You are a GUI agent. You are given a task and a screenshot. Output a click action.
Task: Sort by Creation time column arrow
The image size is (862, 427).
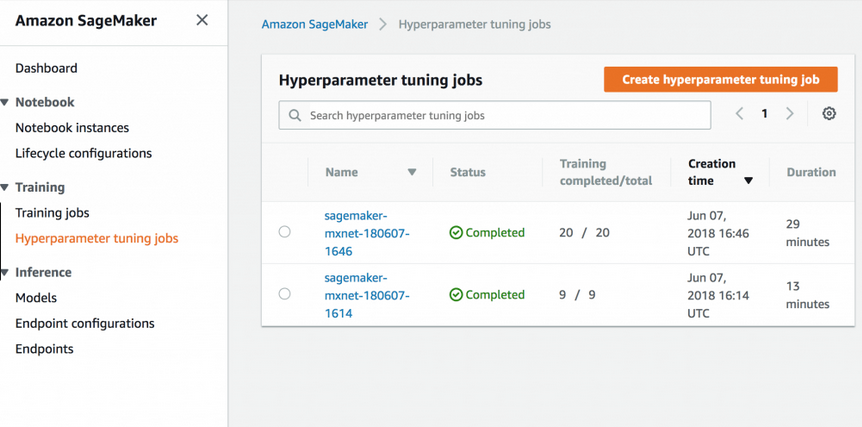pos(748,181)
